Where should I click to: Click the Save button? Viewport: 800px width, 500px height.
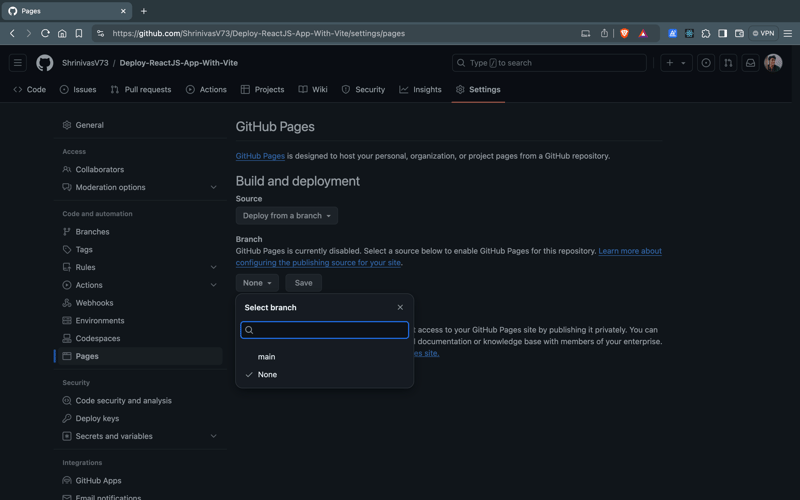point(304,283)
